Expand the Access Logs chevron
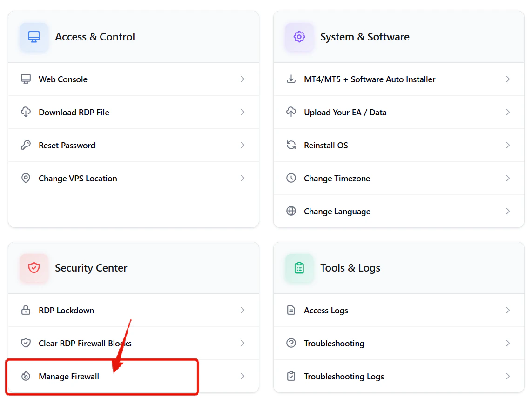The image size is (532, 404). click(x=507, y=310)
